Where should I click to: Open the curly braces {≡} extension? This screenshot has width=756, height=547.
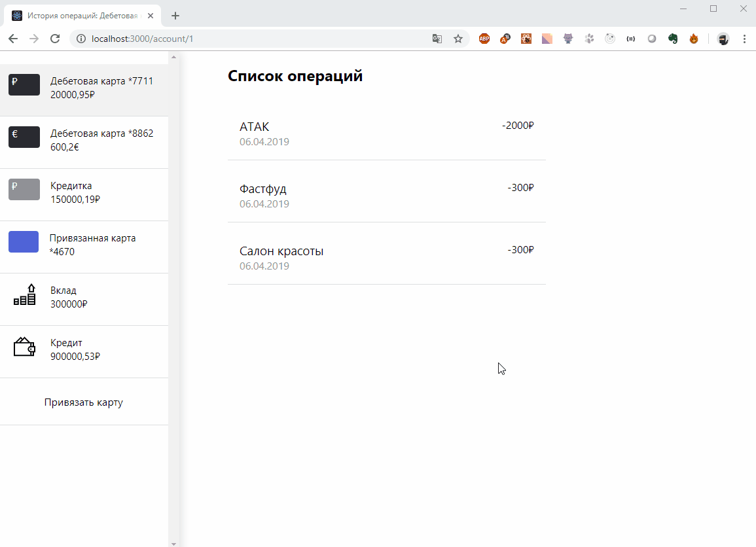[x=630, y=39]
